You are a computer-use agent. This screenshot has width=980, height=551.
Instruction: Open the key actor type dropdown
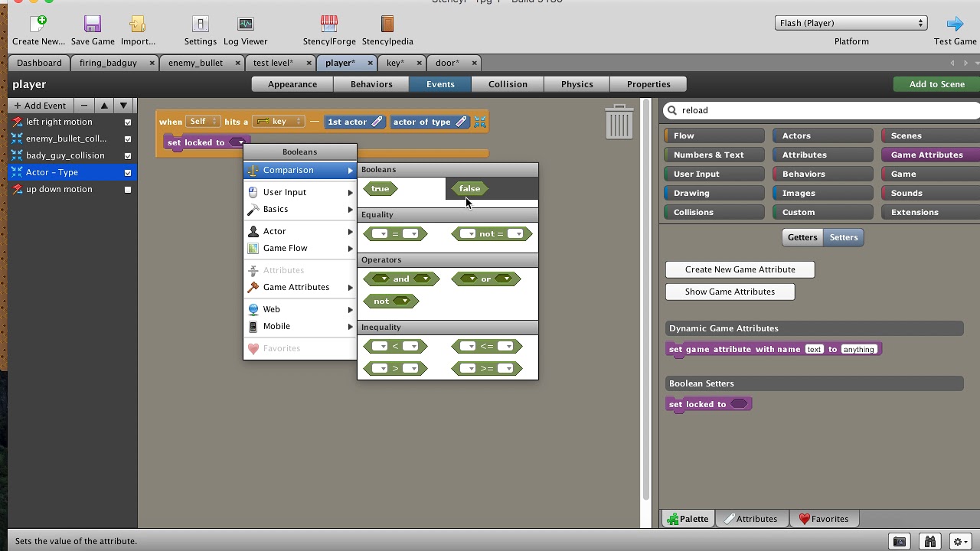(x=279, y=122)
